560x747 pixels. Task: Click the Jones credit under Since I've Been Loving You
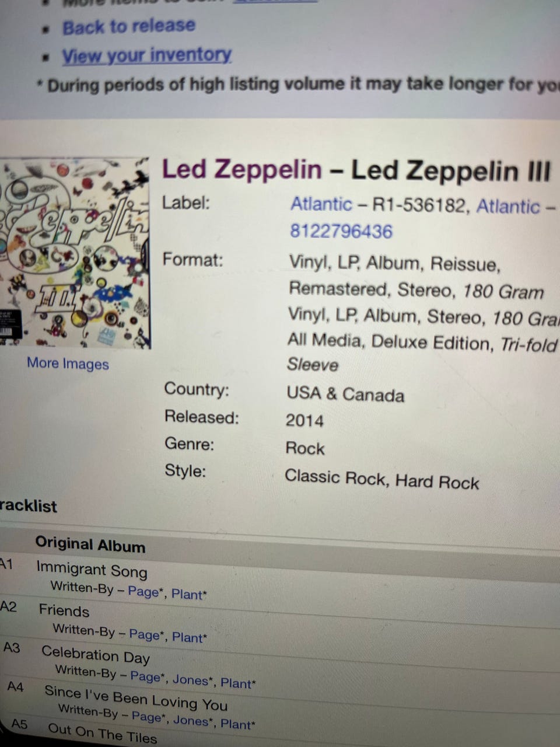tap(191, 720)
